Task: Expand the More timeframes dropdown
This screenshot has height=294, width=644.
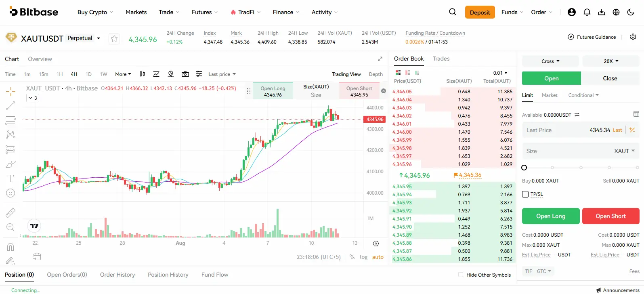Action: click(x=123, y=74)
